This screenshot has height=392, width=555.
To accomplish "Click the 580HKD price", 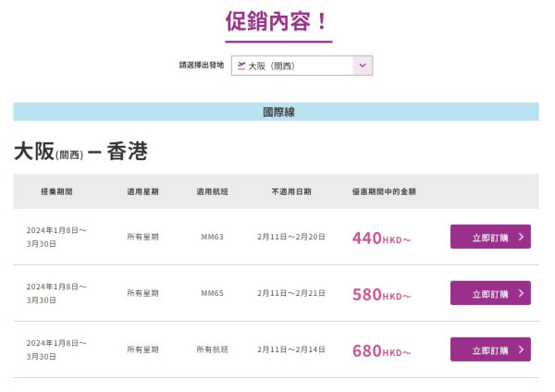I will (x=381, y=295).
